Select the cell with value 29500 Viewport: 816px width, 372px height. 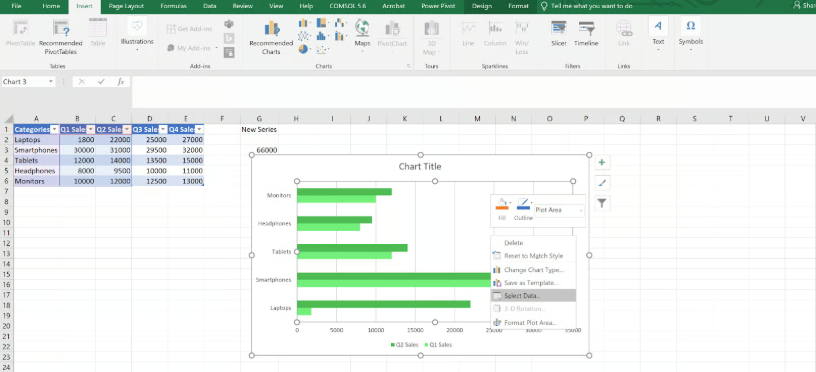click(x=149, y=150)
